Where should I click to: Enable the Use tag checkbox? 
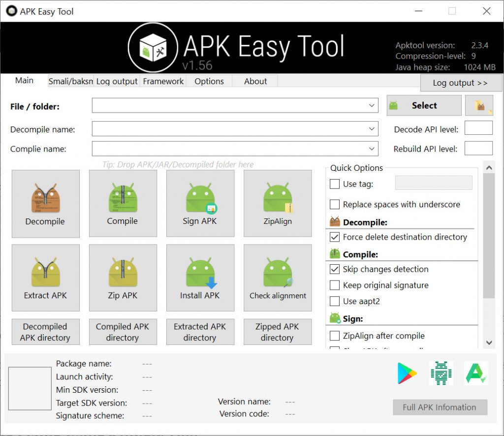coord(335,184)
